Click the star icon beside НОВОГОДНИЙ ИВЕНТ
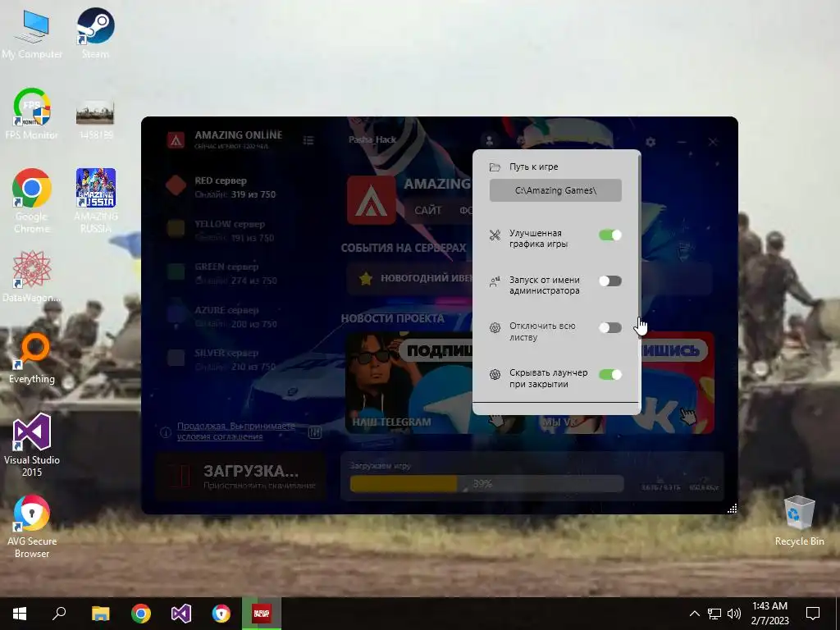840x630 pixels. click(x=366, y=279)
